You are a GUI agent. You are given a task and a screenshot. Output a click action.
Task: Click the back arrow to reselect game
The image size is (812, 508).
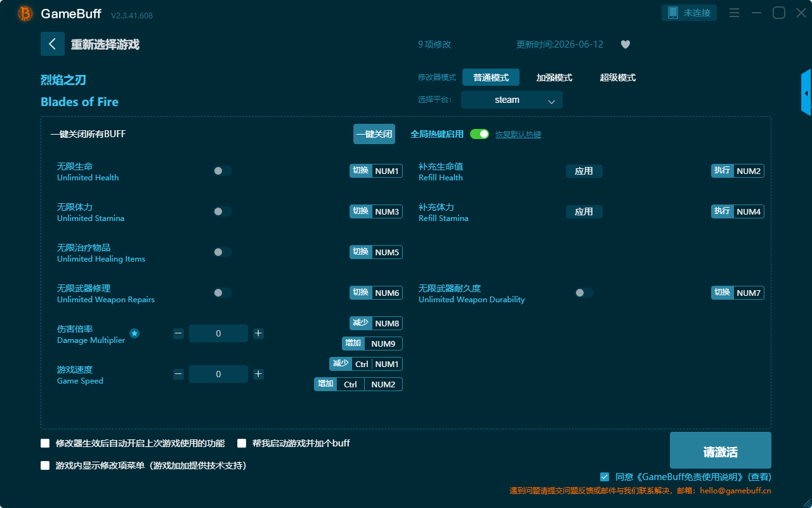tap(53, 44)
